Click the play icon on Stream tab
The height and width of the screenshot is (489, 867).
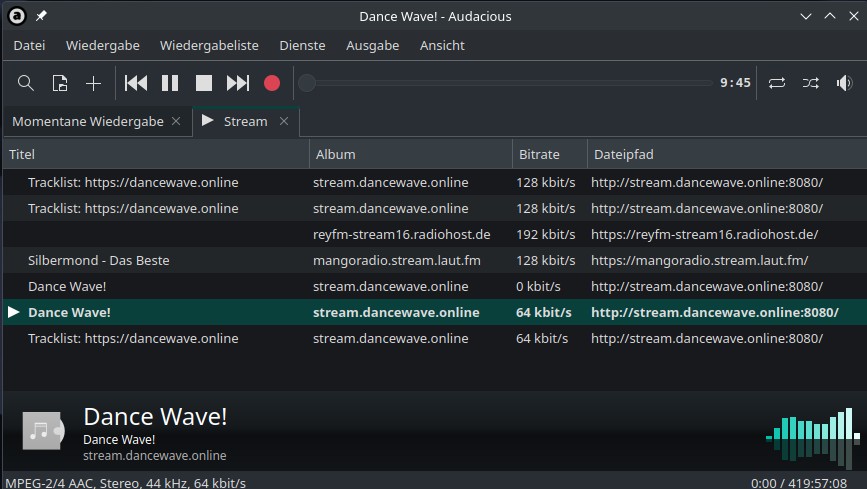(207, 120)
